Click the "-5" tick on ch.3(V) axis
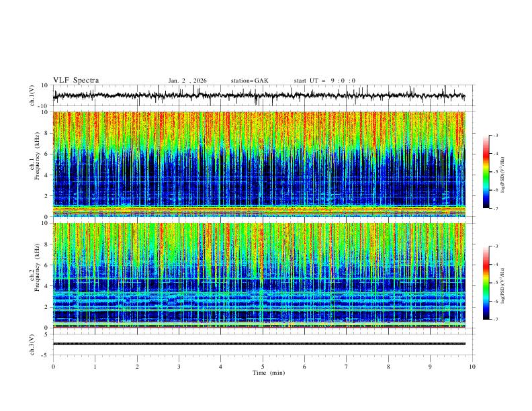Screen dimensions: 532x411 tap(46, 355)
